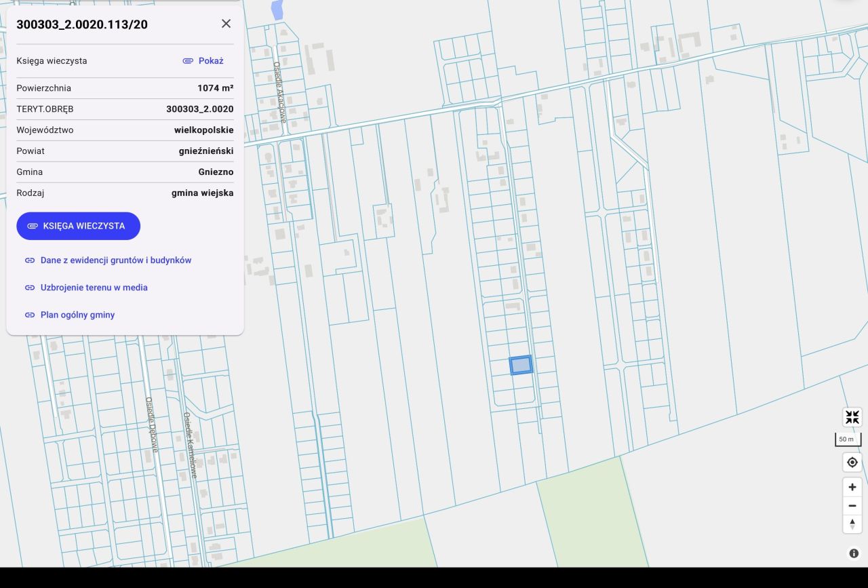Select the Gniezno municipality value
868x588 pixels.
pyautogui.click(x=216, y=172)
